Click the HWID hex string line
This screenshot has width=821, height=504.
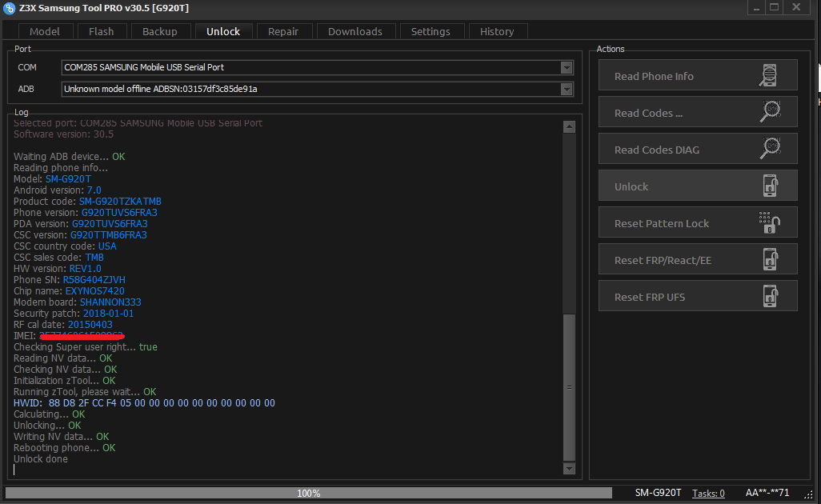pyautogui.click(x=144, y=403)
